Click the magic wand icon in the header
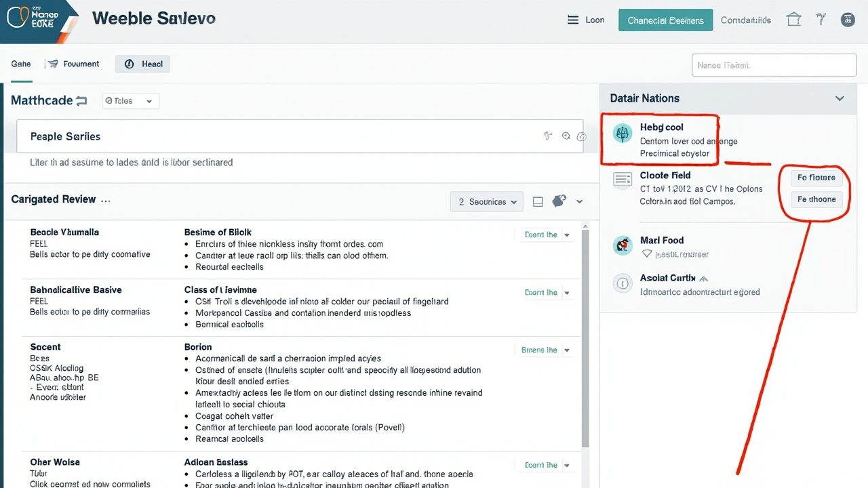The height and width of the screenshot is (488, 868). click(821, 20)
